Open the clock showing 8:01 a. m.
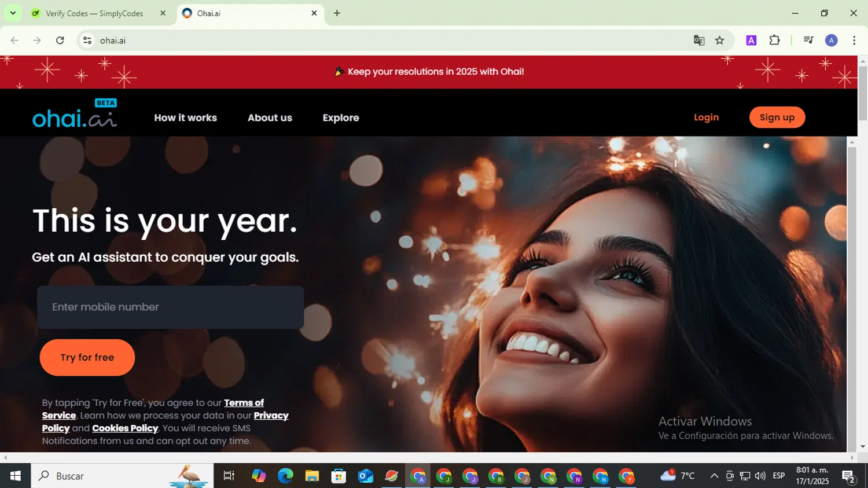Viewport: 868px width, 488px height. click(x=812, y=476)
